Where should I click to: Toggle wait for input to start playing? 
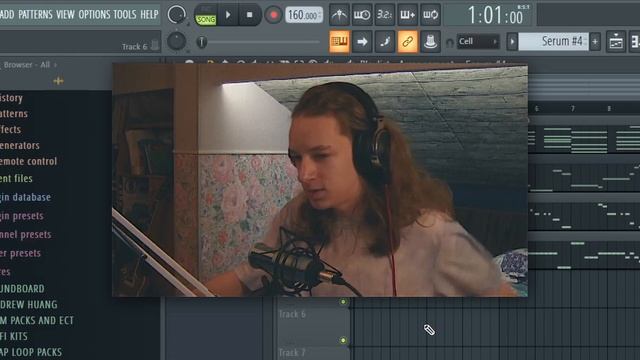click(x=362, y=15)
